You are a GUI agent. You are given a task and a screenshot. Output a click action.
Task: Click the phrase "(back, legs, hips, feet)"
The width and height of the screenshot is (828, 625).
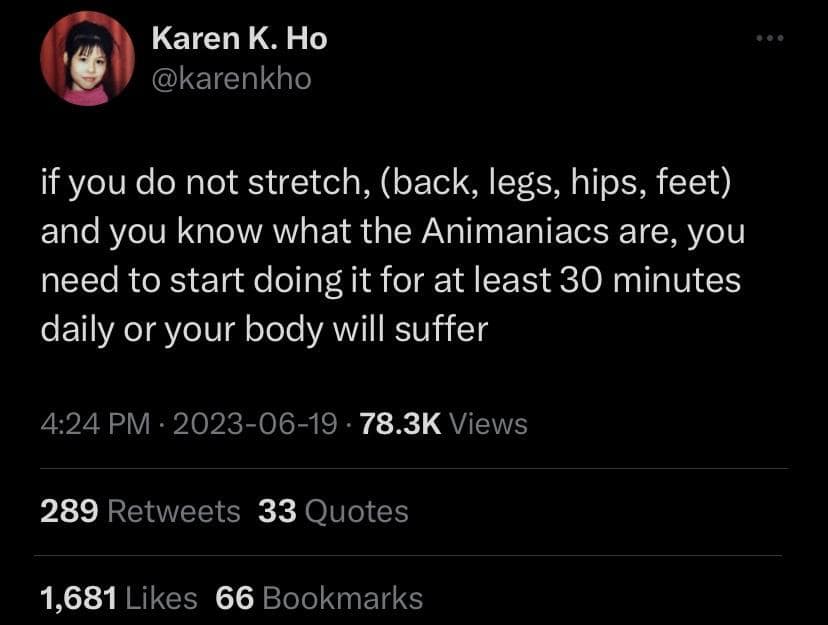tap(553, 185)
